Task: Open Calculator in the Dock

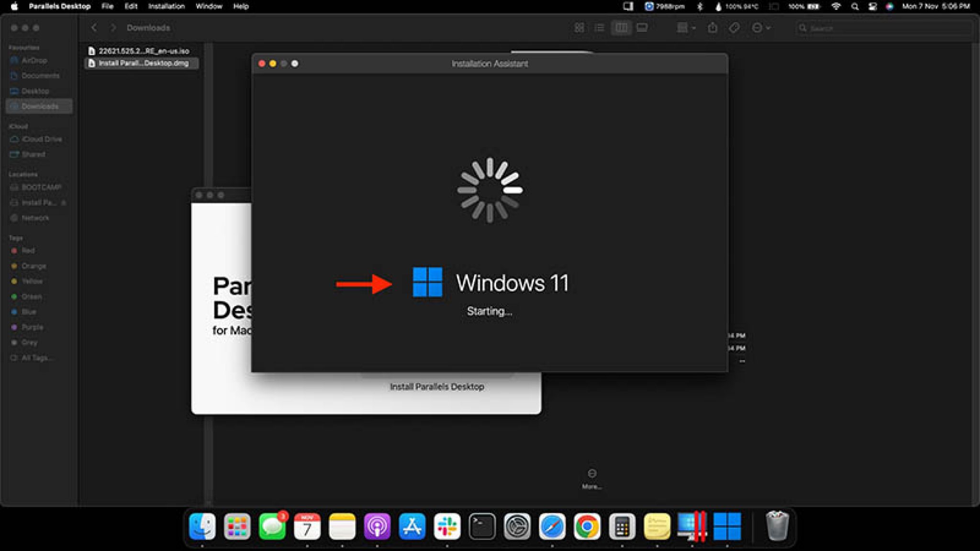Action: click(622, 527)
